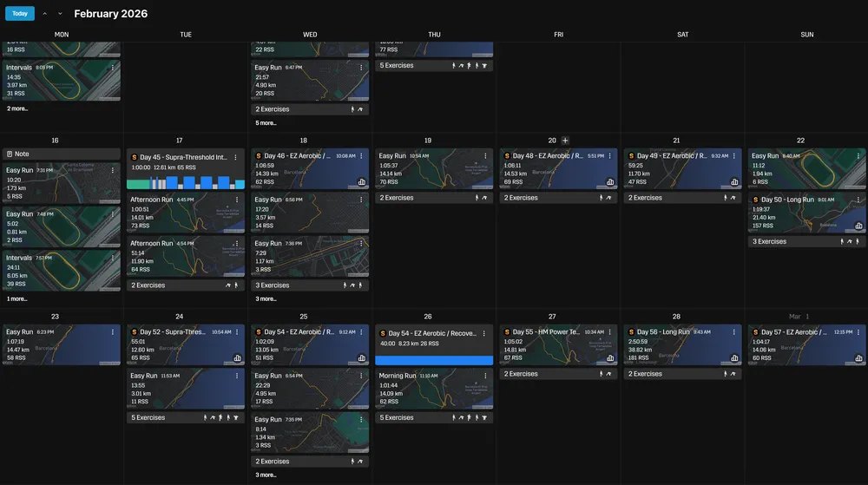Click Day 45 interval structure bar chart
The image size is (868, 485).
pyautogui.click(x=186, y=183)
